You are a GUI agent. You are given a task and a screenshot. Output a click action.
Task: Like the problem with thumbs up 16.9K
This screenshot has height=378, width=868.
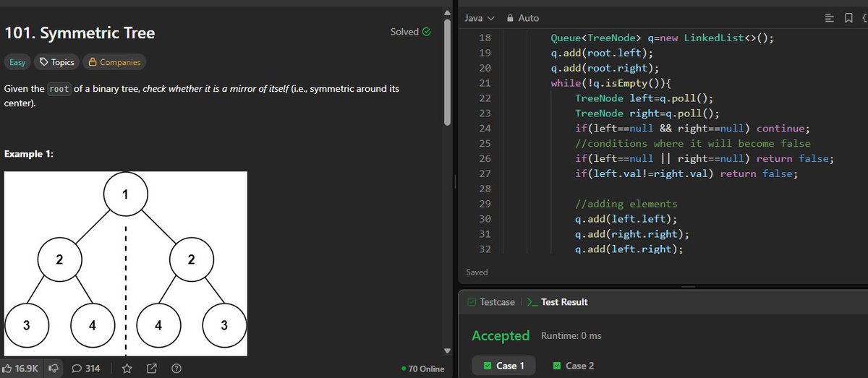[21, 369]
